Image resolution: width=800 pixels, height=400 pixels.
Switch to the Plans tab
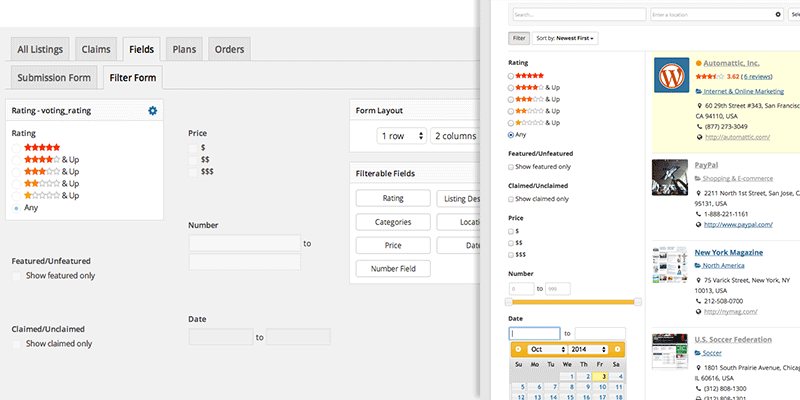pos(184,49)
